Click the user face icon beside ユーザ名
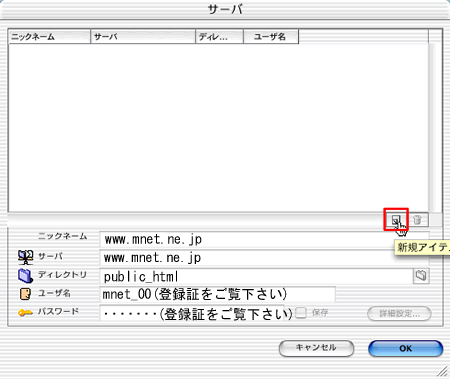Screen dimensions: 450x379 click(25, 294)
